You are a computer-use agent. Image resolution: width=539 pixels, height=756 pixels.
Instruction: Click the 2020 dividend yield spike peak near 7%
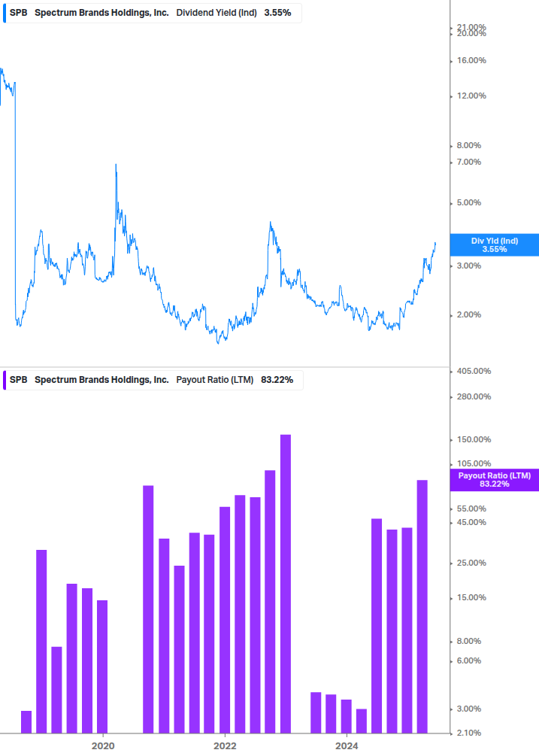tap(116, 165)
